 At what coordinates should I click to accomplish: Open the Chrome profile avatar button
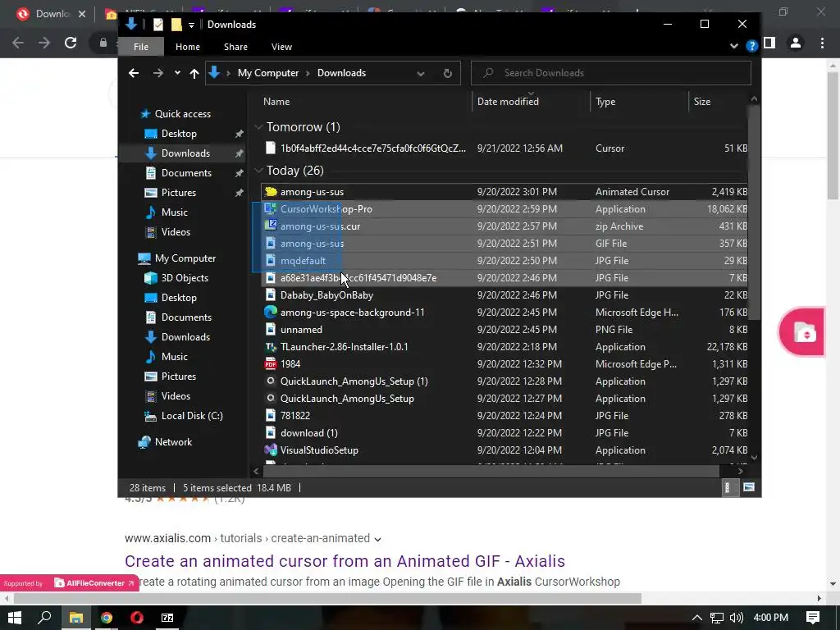[796, 43]
